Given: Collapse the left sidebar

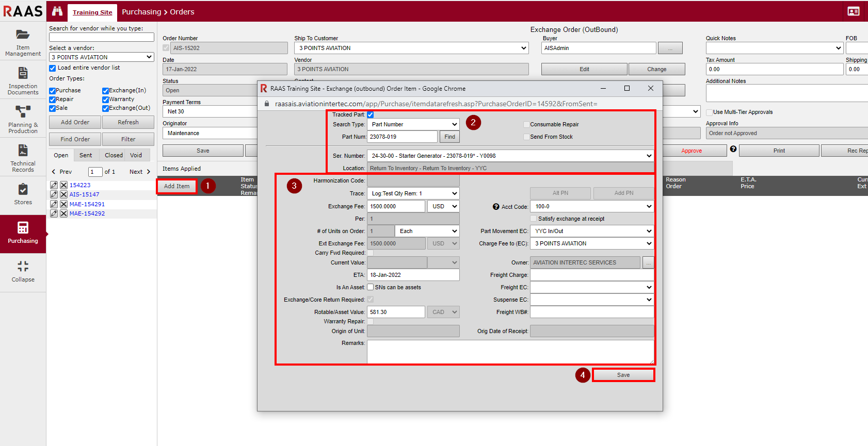Looking at the screenshot, I should pyautogui.click(x=23, y=272).
